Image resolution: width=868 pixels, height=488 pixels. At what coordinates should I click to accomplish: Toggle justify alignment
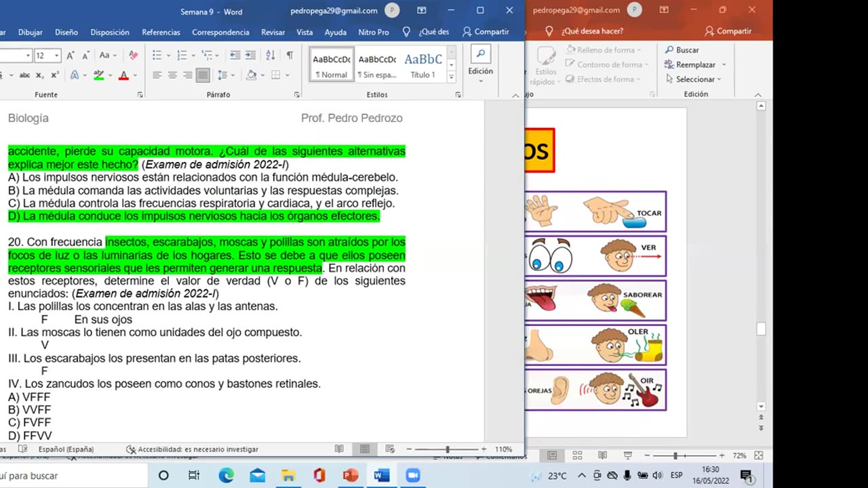click(x=202, y=75)
